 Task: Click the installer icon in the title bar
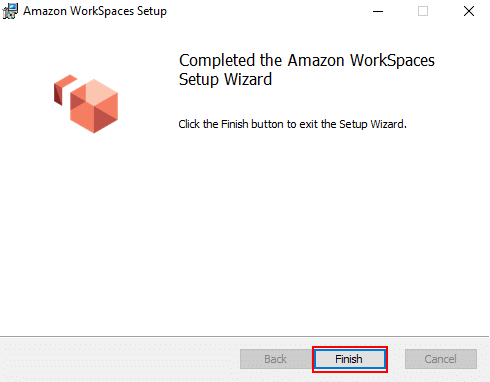[10, 11]
